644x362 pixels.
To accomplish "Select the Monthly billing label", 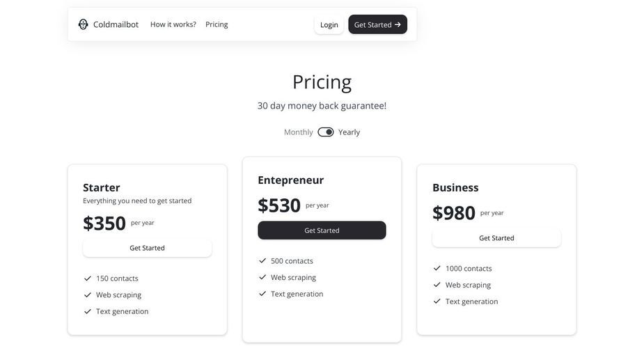I will click(298, 132).
